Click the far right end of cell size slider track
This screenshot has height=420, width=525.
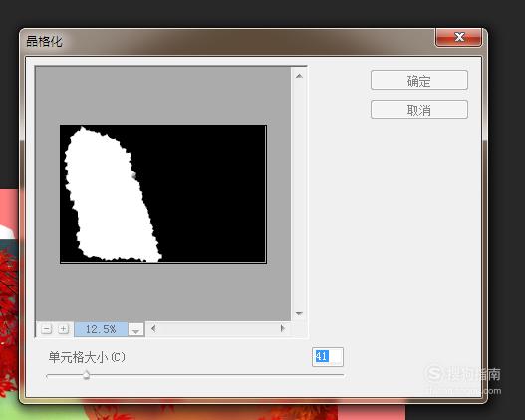(x=342, y=375)
